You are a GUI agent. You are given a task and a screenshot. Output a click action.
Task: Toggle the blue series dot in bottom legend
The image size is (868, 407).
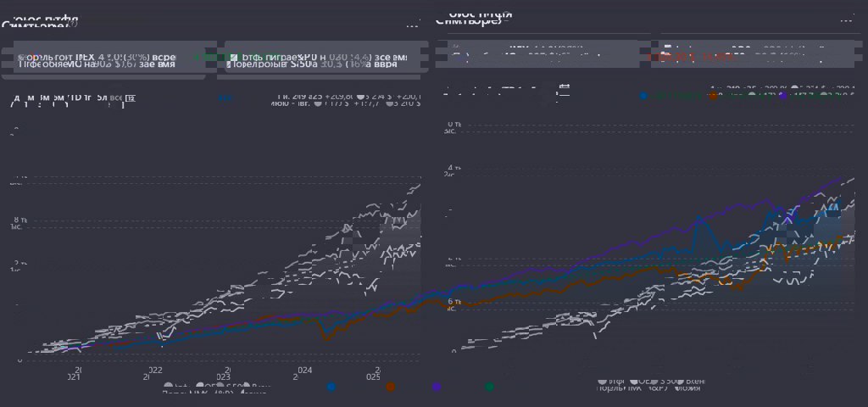(x=331, y=387)
